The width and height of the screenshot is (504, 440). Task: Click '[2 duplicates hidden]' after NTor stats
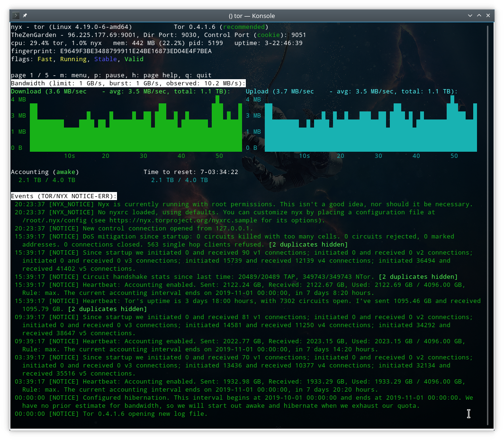point(418,276)
